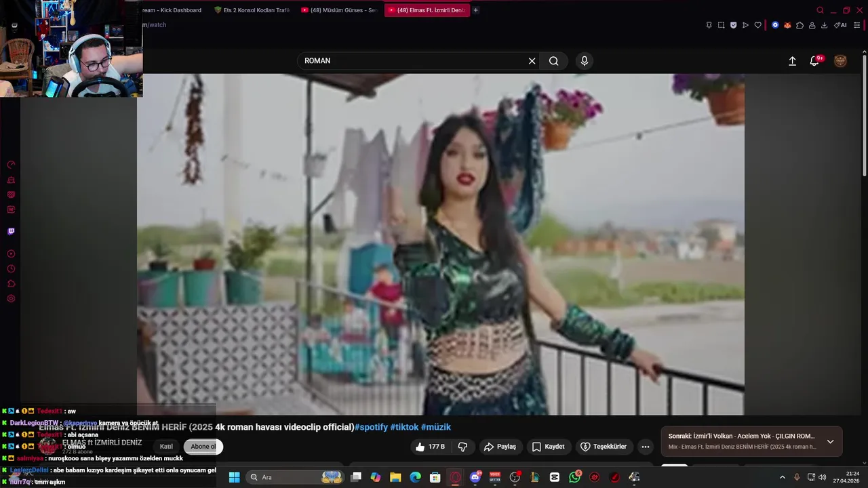Open YouTube notifications bell
The width and height of the screenshot is (868, 488).
tap(815, 61)
